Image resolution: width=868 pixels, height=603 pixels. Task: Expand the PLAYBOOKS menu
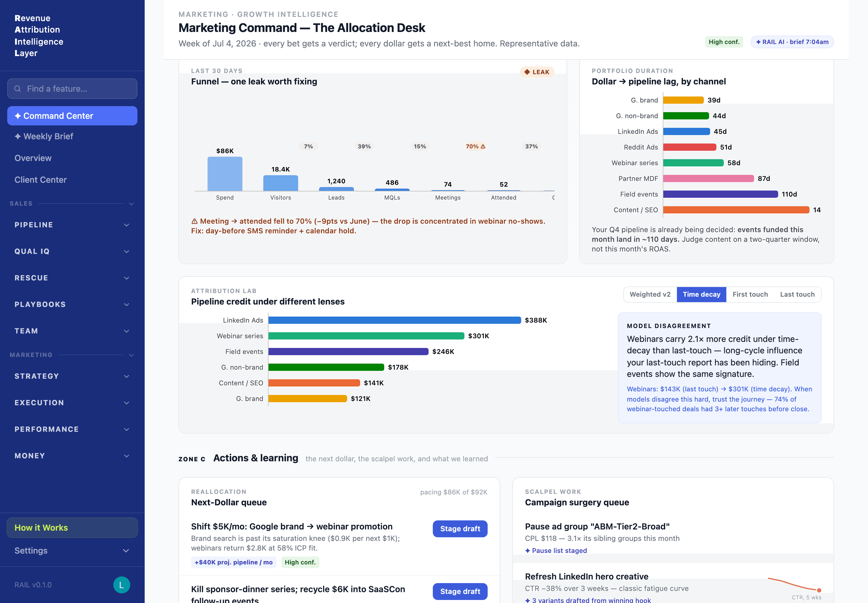pyautogui.click(x=72, y=305)
